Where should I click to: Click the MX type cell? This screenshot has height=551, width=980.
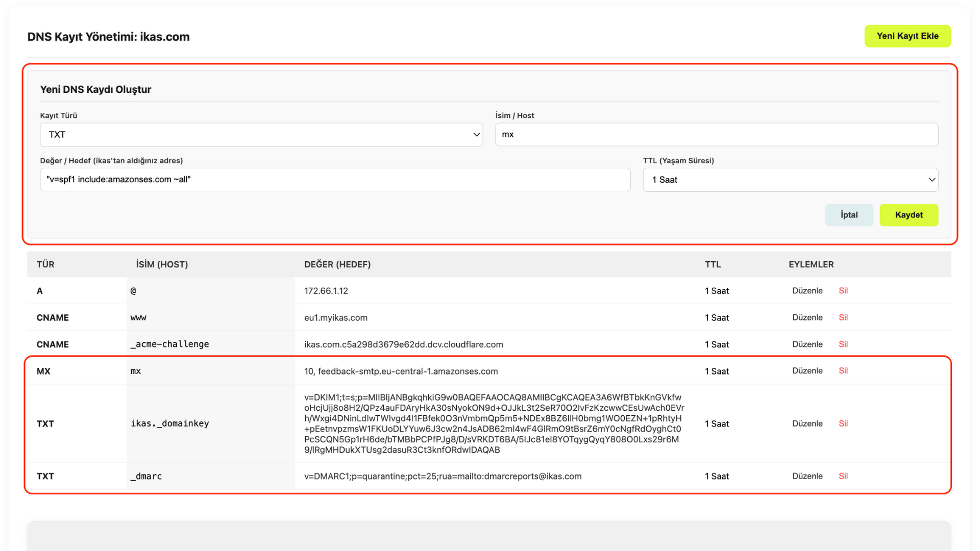pyautogui.click(x=43, y=371)
